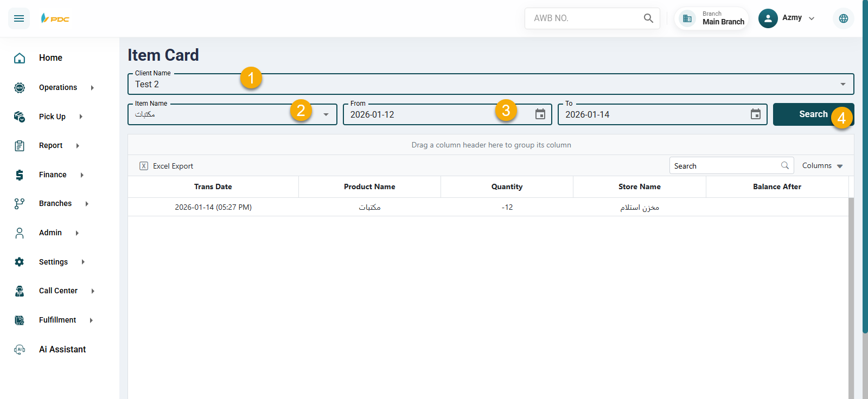Viewport: 868px width, 399px height.
Task: Select the store cell مخزن استلام
Action: pos(640,207)
